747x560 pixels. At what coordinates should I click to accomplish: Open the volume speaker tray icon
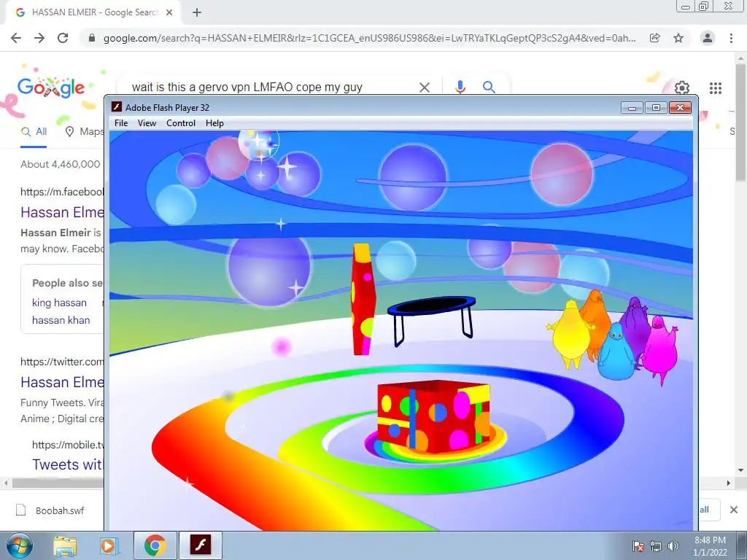(673, 546)
